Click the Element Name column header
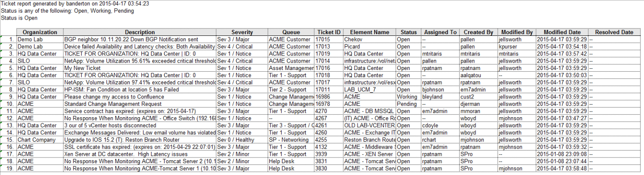Screen dimensions: 644x175 pos(369,32)
